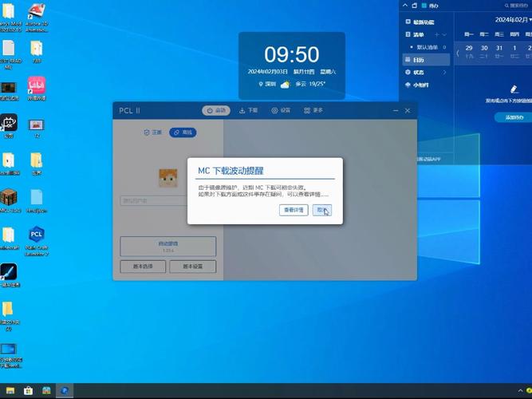
Task: Click the 添加待办 button
Action: (513, 117)
